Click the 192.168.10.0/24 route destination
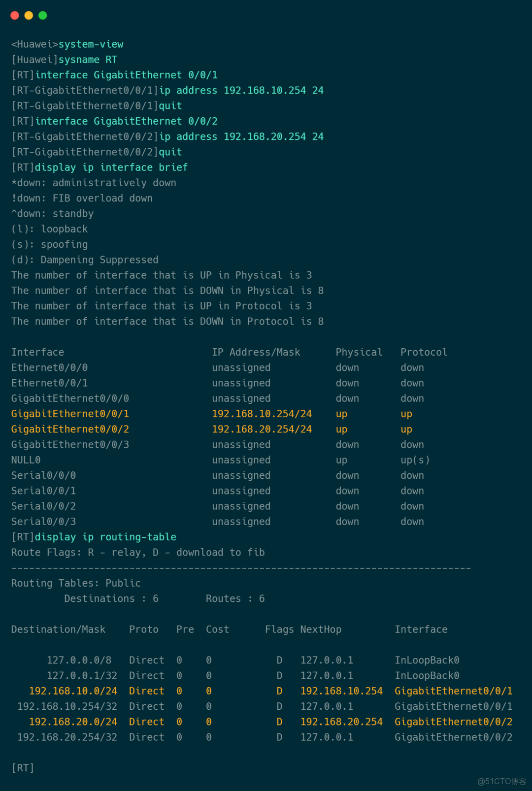 click(x=73, y=691)
